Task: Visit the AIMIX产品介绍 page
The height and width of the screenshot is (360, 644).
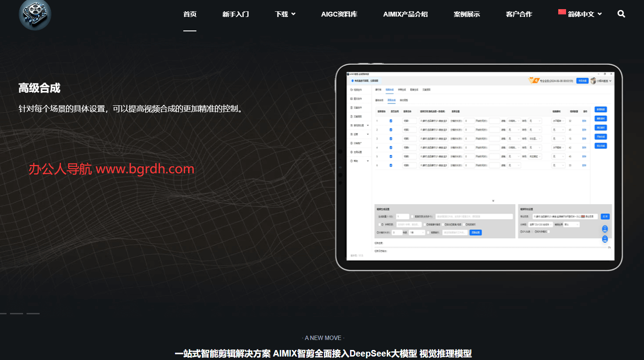Action: point(405,14)
